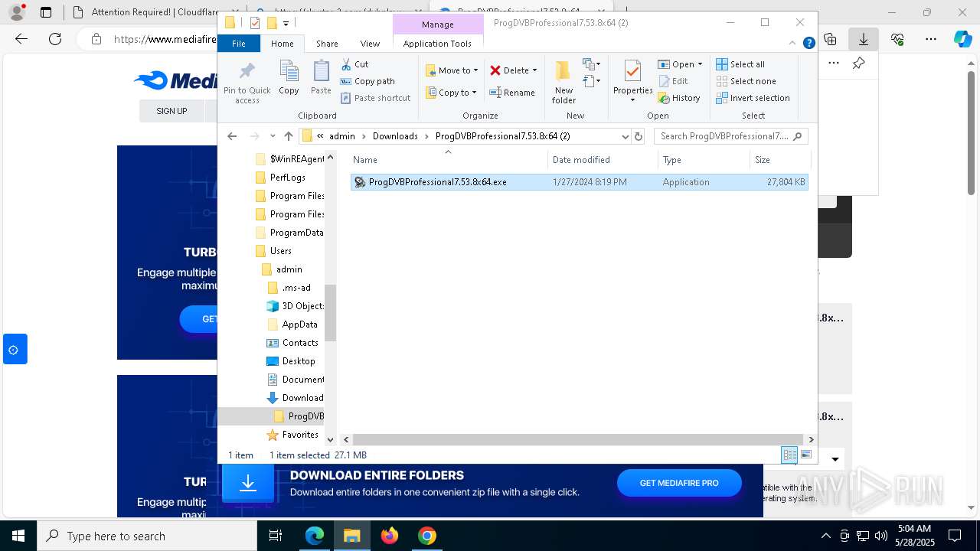Sort by Date modified column
Screen dimensions: 980x551
[603, 160]
